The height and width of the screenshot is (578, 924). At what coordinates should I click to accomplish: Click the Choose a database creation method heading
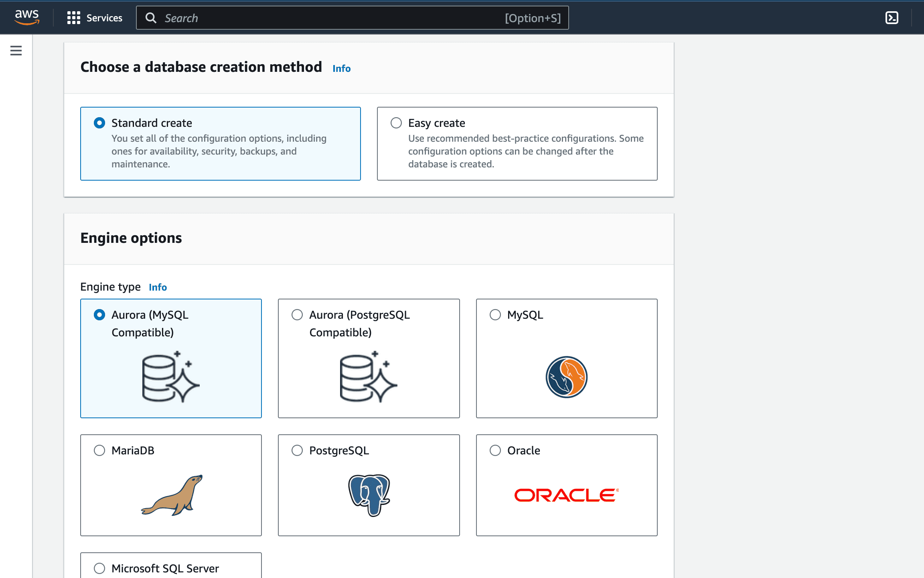tap(201, 67)
